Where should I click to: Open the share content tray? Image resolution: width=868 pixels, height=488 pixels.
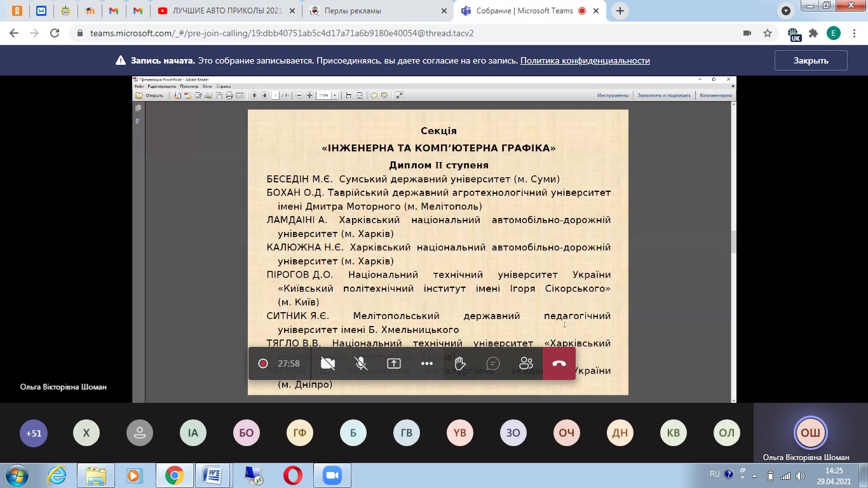click(x=394, y=363)
